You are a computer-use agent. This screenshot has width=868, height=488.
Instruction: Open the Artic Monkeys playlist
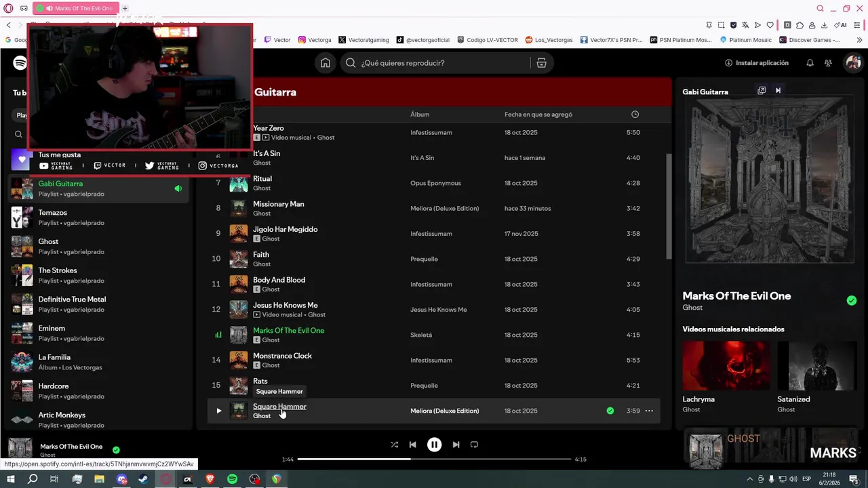click(99, 420)
